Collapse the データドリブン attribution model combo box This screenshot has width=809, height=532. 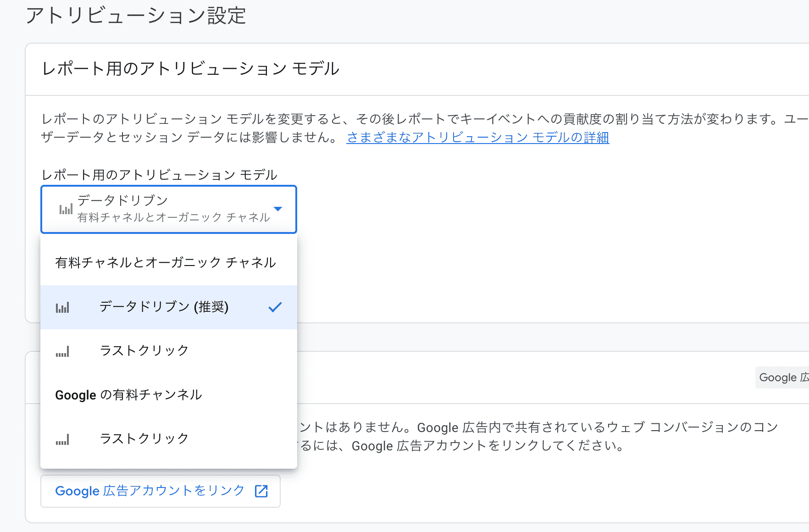coord(168,209)
